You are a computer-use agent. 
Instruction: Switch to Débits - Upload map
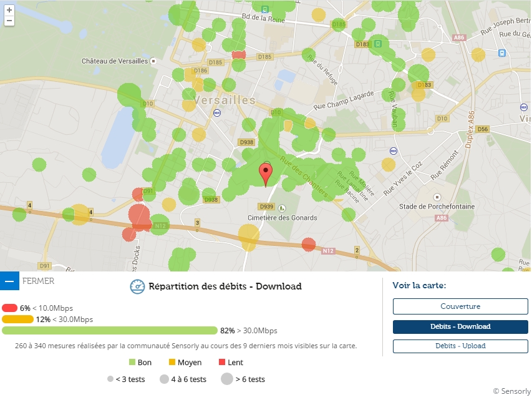[460, 346]
